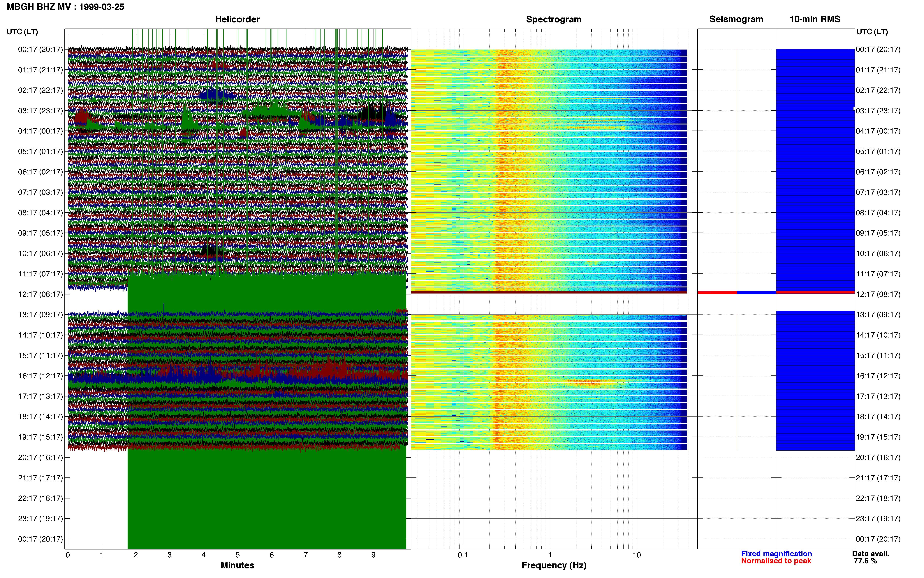
Task: Click the large solid green block in the helicorder
Action: (267, 499)
